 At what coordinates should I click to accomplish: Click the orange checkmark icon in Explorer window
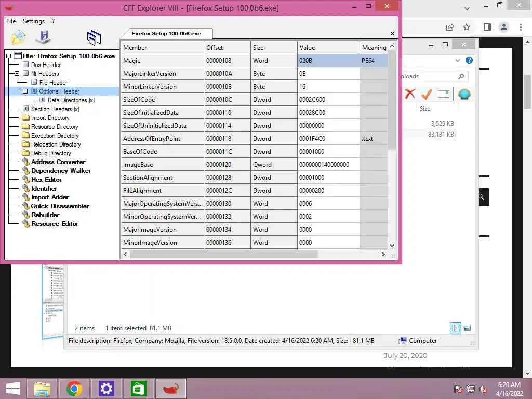[427, 94]
